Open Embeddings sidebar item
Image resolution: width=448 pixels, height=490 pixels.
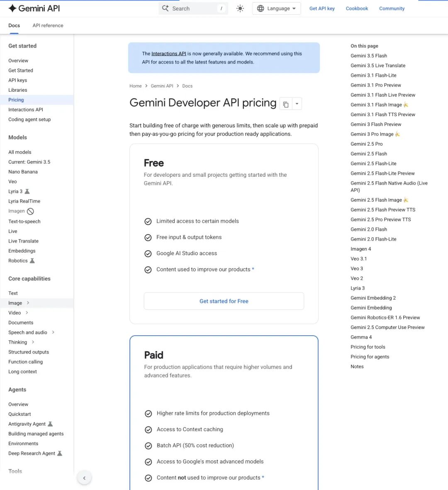click(22, 251)
